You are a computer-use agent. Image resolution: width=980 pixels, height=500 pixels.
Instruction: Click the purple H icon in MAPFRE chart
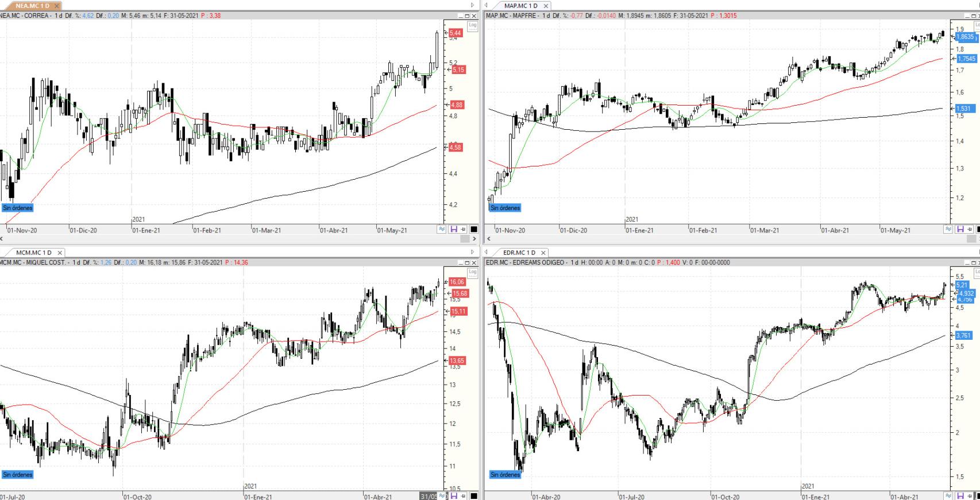tap(960, 229)
